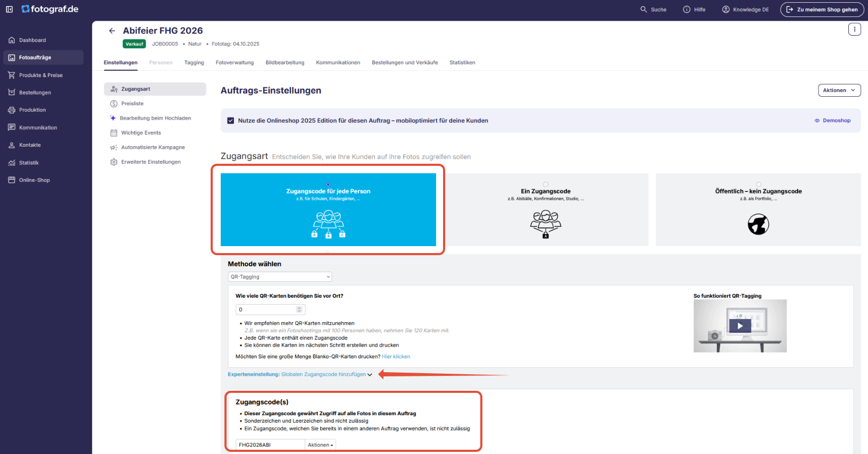Select Öffentlich – kein Zugangscode radio

[758, 184]
